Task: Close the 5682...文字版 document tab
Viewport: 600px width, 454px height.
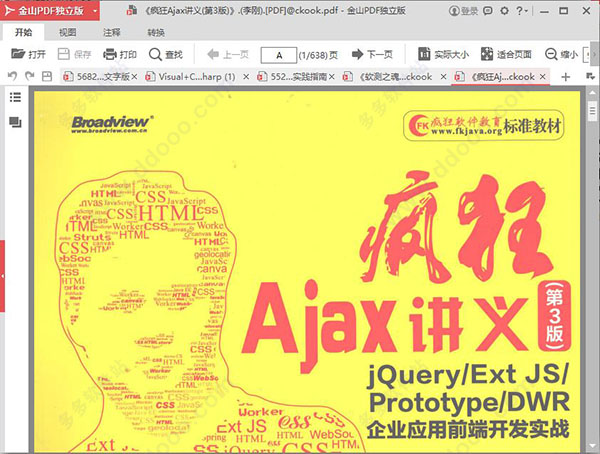Action: (x=134, y=77)
